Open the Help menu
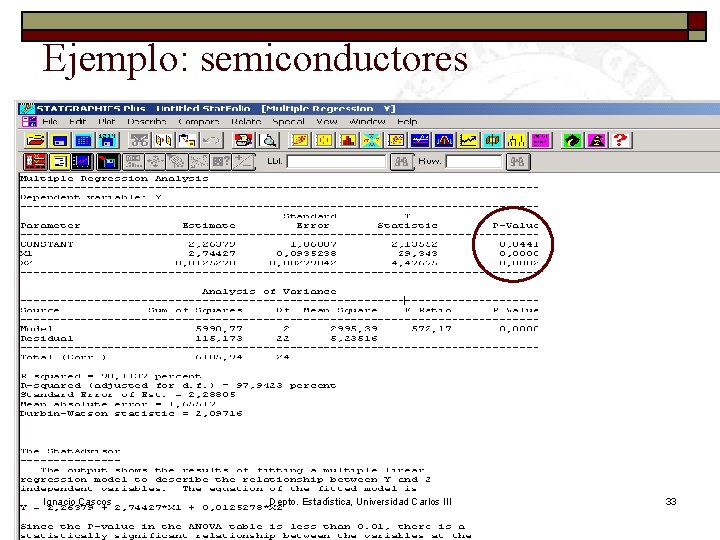Screen dimensions: 720x540 pyautogui.click(x=407, y=121)
